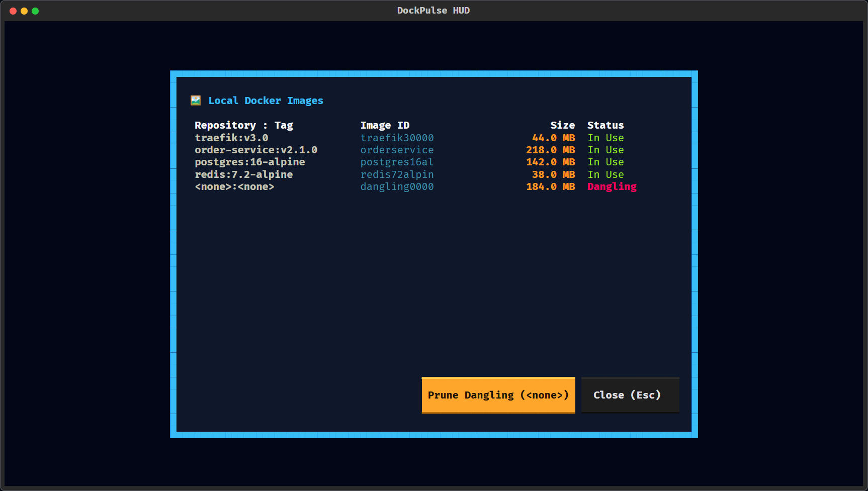Click the Repository : Tag column header

pyautogui.click(x=244, y=125)
